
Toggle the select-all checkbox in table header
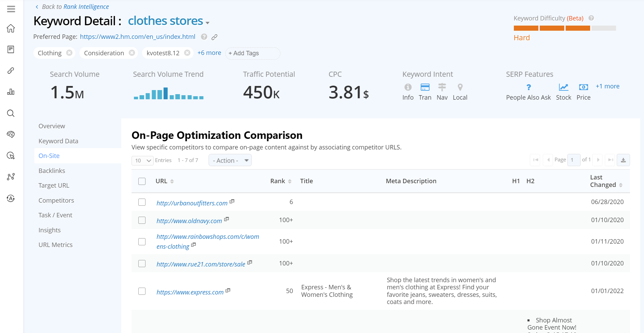coord(142,181)
